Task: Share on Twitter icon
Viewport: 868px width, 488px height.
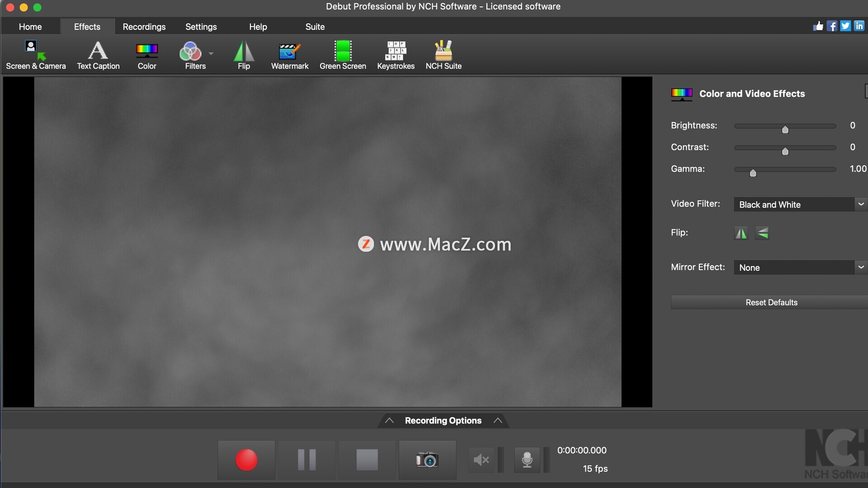Action: [845, 26]
